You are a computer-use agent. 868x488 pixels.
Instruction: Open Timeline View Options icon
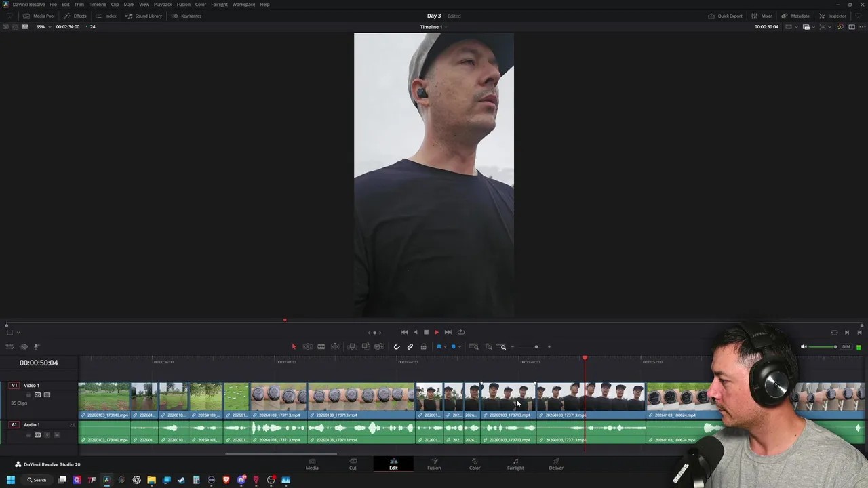click(x=11, y=346)
